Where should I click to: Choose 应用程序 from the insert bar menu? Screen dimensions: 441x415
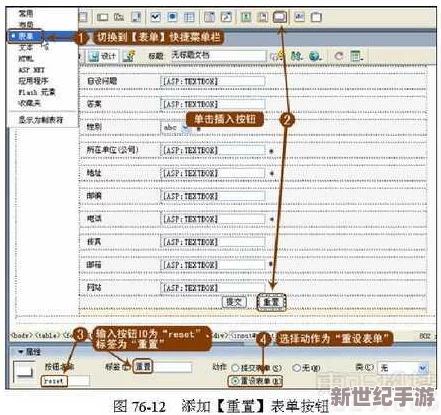(x=33, y=81)
